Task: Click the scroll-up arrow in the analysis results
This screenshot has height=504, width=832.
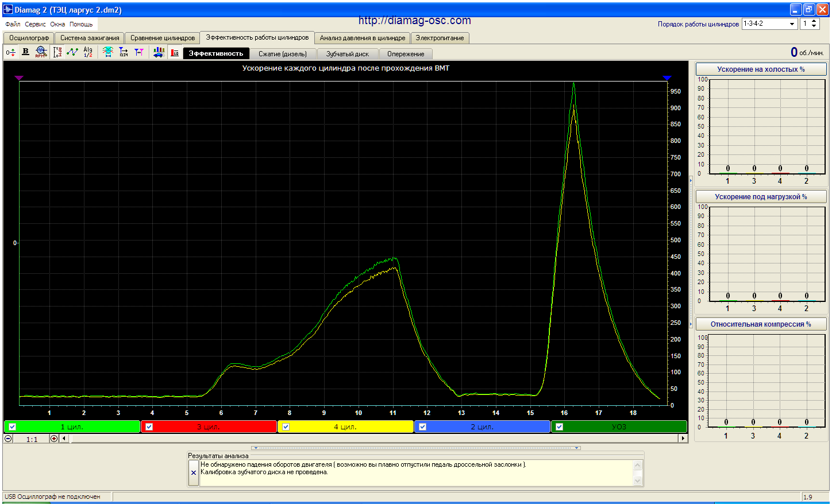Action: coord(638,465)
